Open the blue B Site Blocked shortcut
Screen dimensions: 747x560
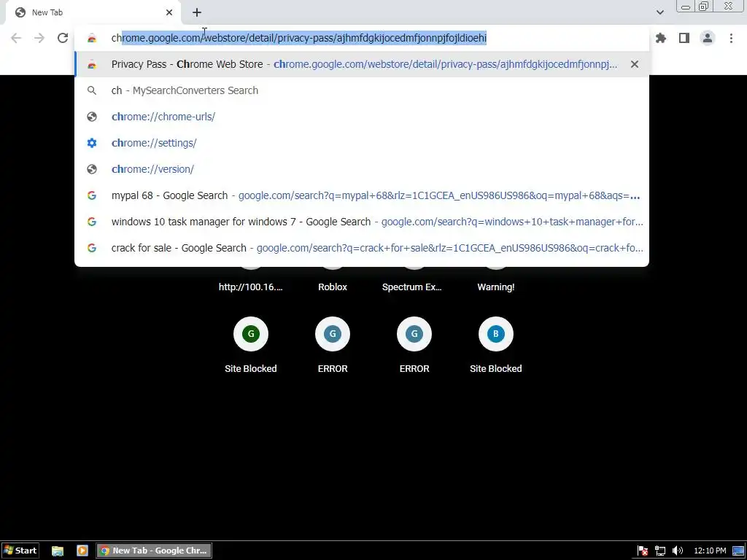point(496,334)
